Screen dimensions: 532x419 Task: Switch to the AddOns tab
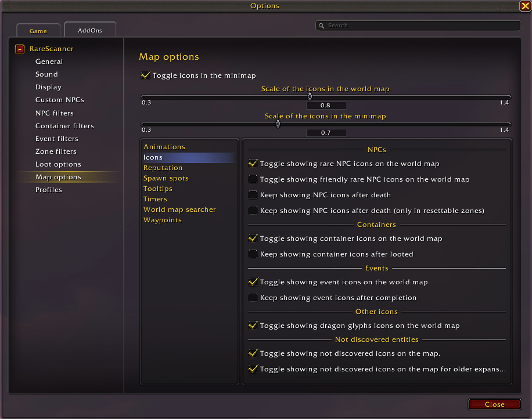tap(90, 30)
